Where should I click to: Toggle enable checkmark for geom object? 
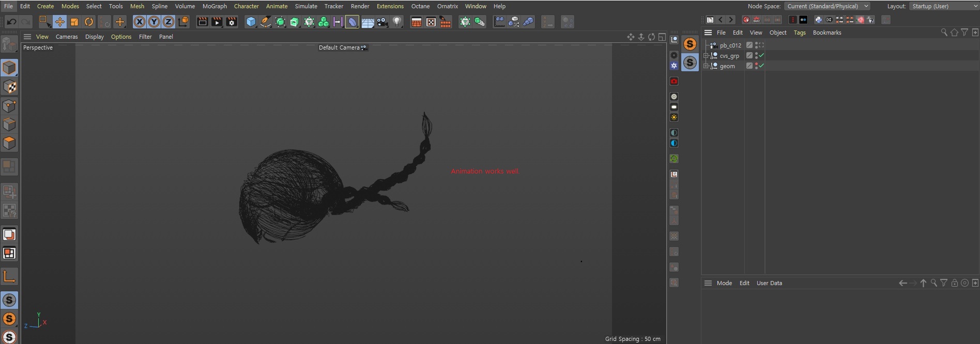(761, 66)
